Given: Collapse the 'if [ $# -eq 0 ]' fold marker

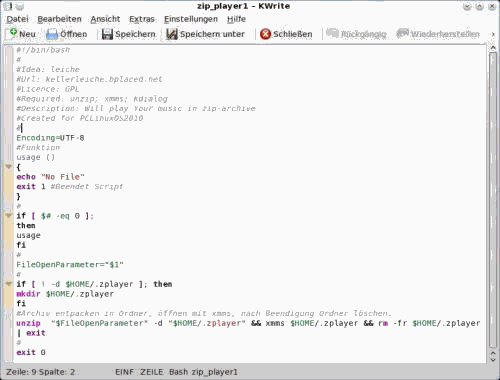Looking at the screenshot, I should (x=9, y=215).
